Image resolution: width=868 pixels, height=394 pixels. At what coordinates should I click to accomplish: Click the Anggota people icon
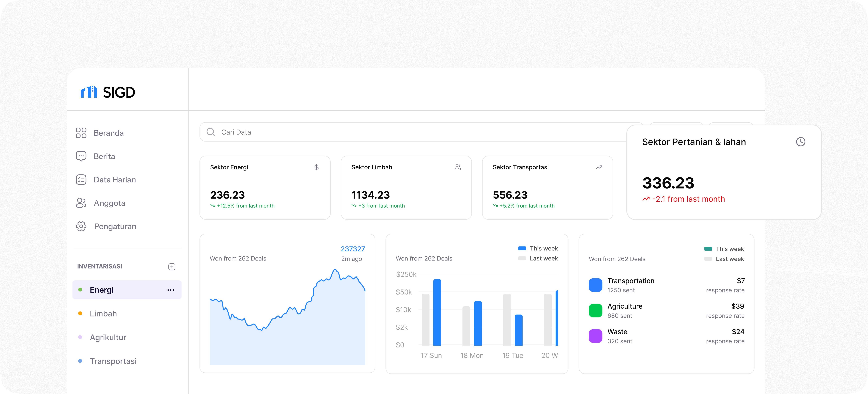tap(81, 203)
